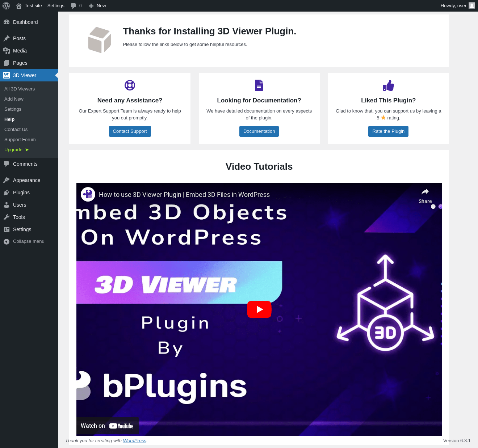Screen dimensions: 478x448
Task: Open Watch on YouTube link
Action: coord(107,426)
